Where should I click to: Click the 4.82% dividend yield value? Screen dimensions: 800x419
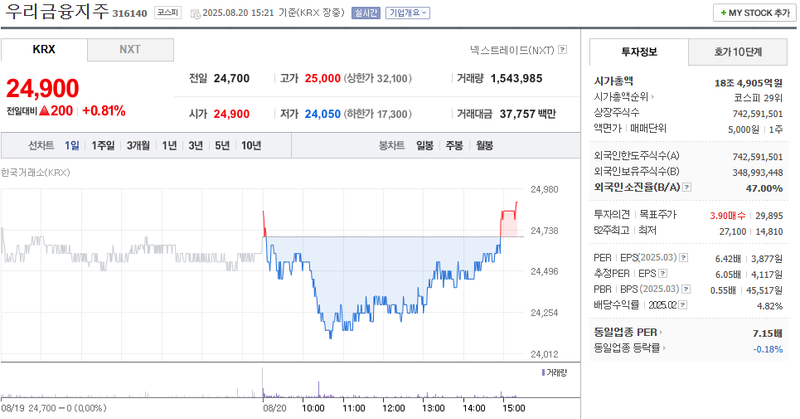pos(770,306)
